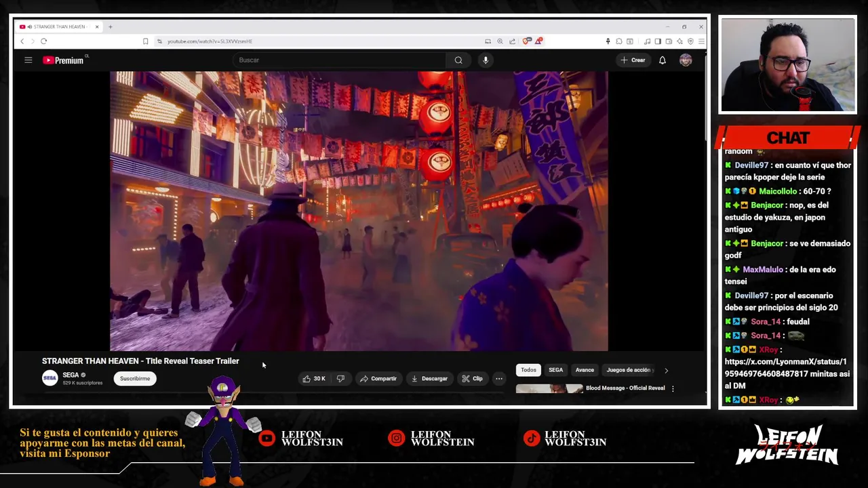Open more options for Blood Message video
The width and height of the screenshot is (868, 488).
click(673, 388)
